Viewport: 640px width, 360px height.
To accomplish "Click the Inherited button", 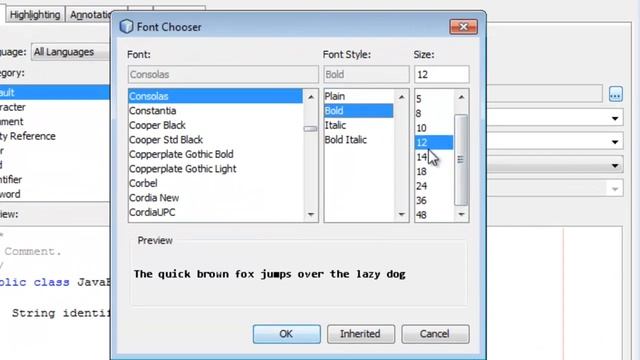I will (361, 334).
